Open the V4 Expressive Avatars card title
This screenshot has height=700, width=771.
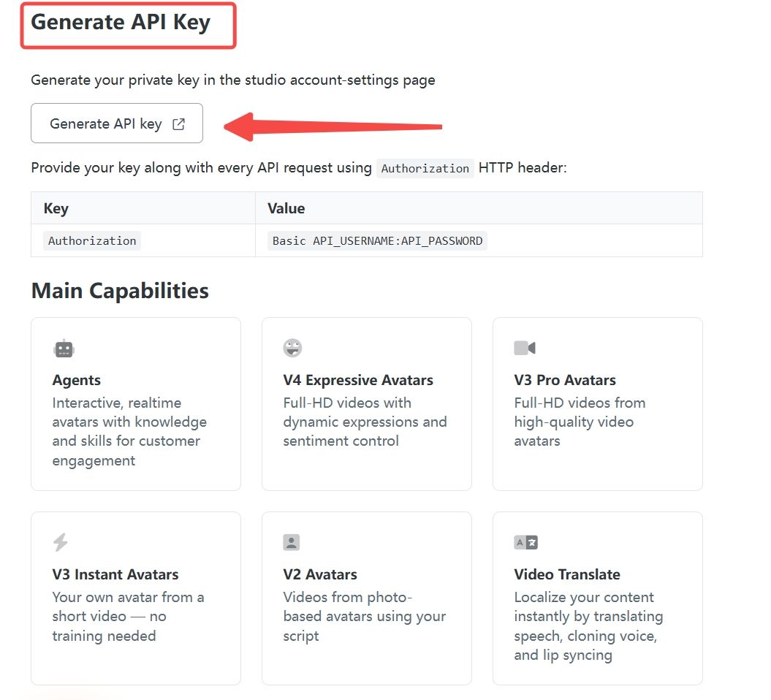(358, 380)
